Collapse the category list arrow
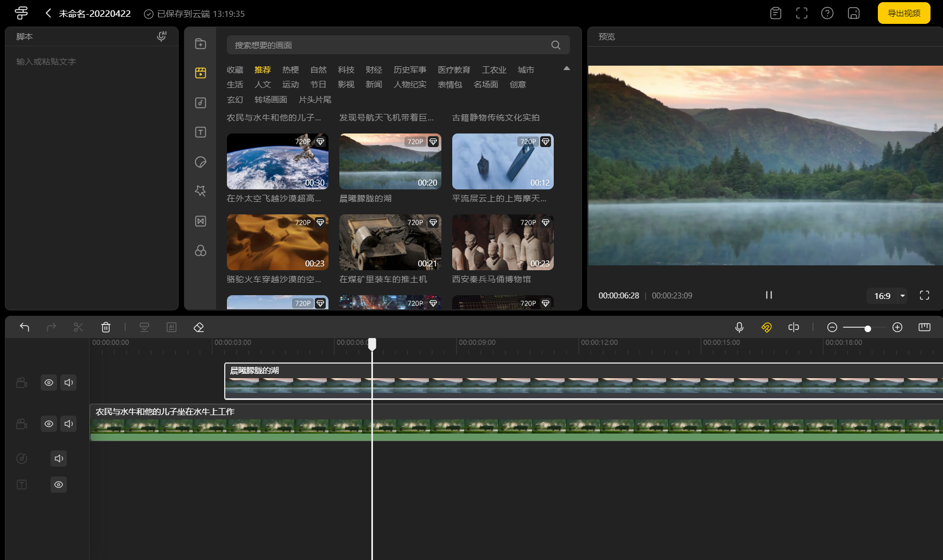The width and height of the screenshot is (943, 560). tap(567, 68)
